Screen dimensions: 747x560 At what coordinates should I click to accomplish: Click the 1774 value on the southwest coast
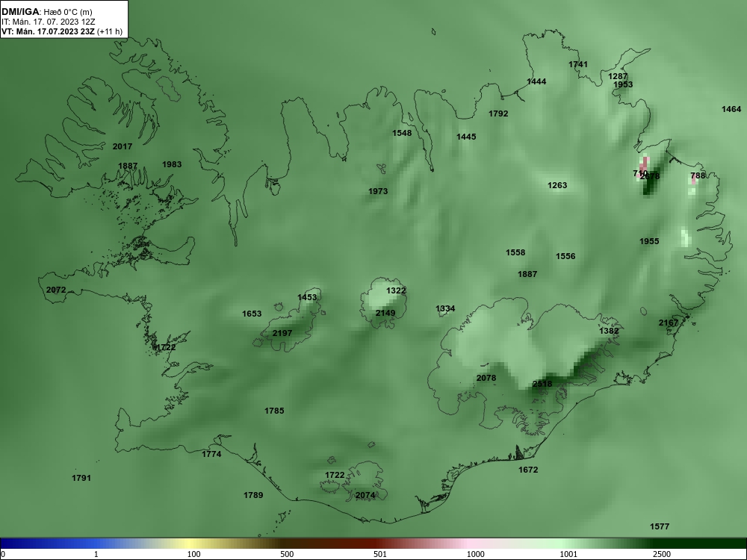(211, 454)
